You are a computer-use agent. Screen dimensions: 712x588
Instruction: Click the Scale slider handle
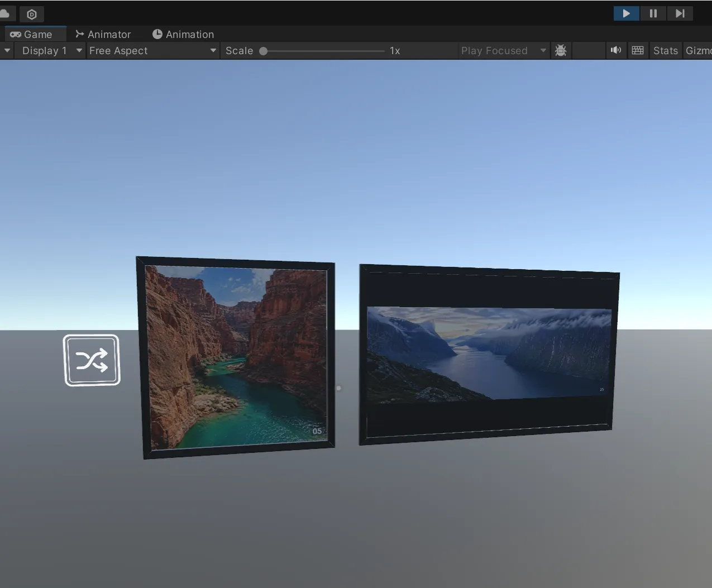(x=264, y=51)
